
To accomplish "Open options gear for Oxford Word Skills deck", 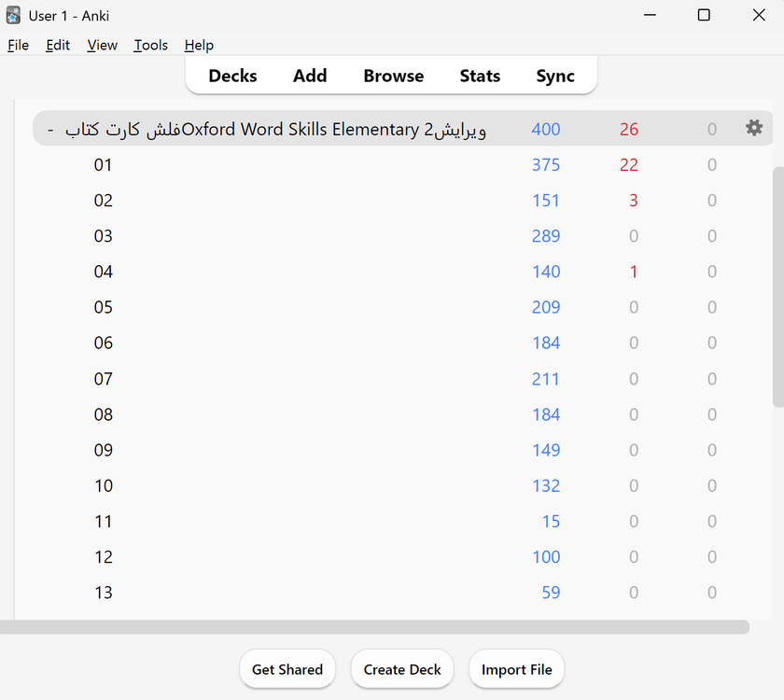I will click(754, 128).
